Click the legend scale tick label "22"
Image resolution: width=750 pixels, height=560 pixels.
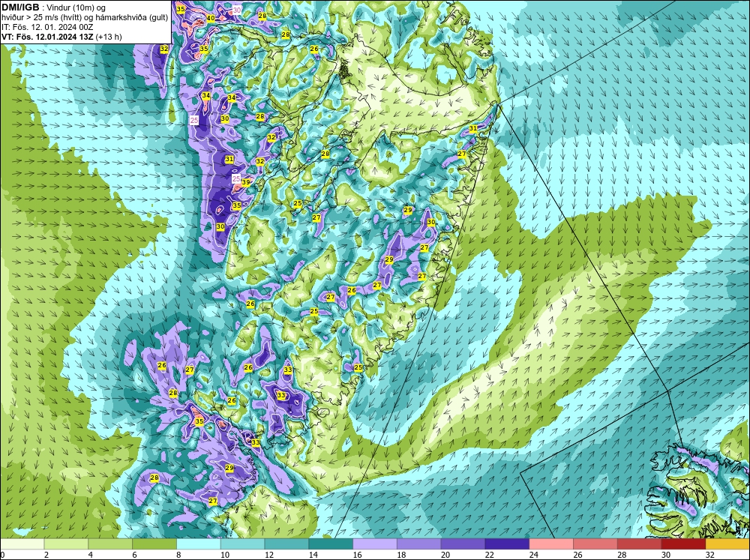490,555
